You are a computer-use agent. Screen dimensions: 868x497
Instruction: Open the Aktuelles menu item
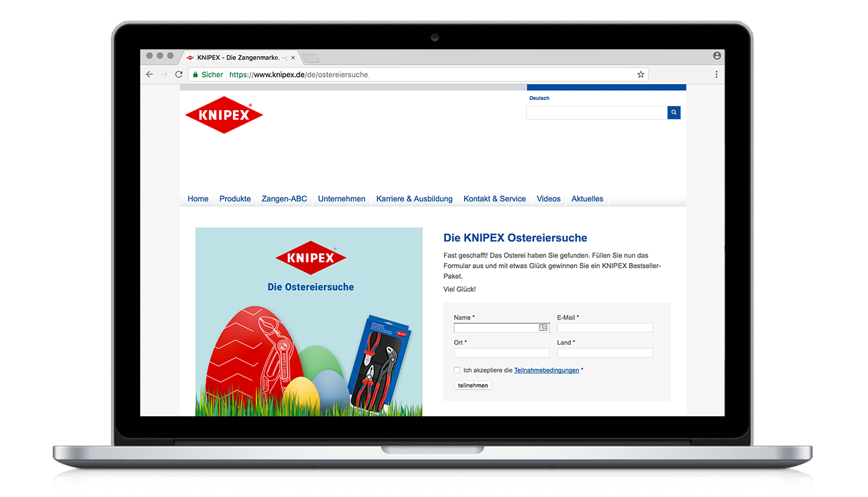click(588, 199)
